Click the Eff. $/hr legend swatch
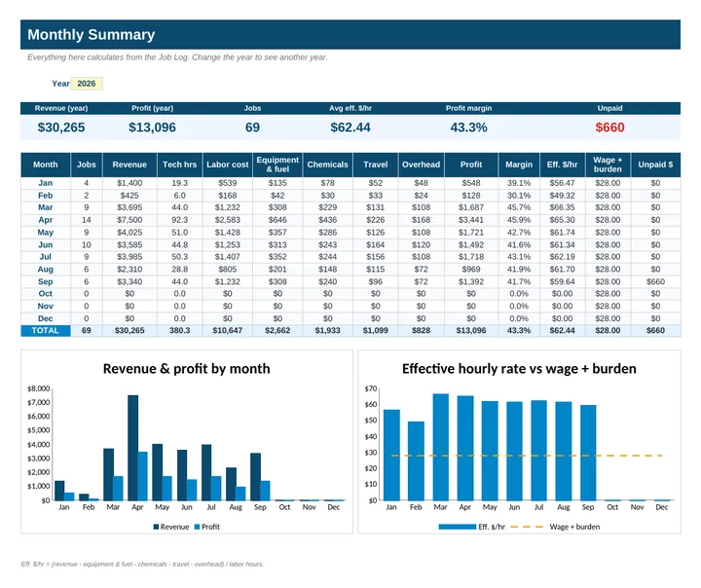The height and width of the screenshot is (588, 701). pyautogui.click(x=457, y=527)
